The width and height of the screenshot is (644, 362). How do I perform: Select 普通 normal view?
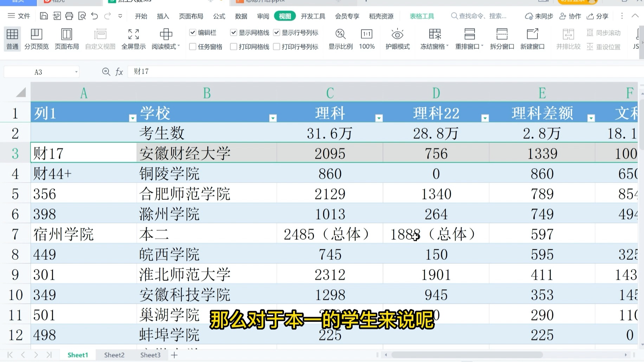click(12, 39)
